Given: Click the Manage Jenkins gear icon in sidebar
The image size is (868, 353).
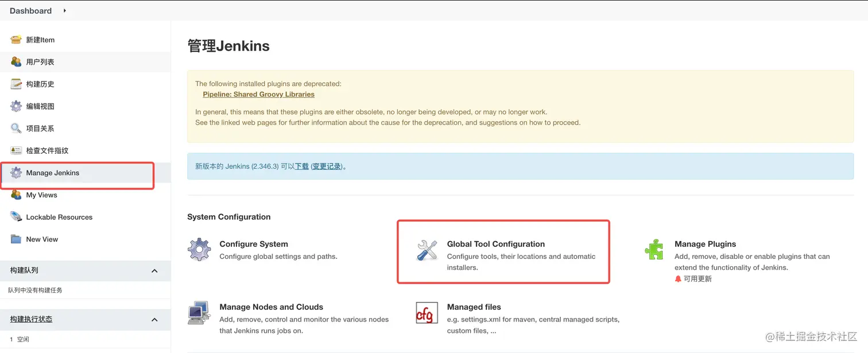Looking at the screenshot, I should 16,173.
